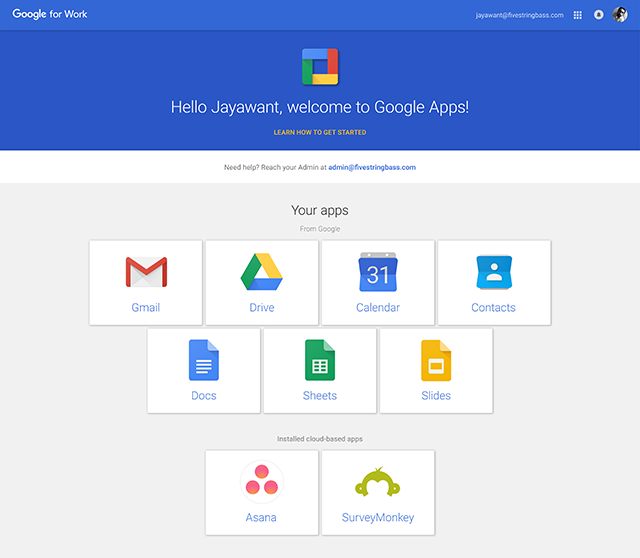Viewport: 640px width, 558px height.
Task: Click the Gmail text label
Action: tap(146, 307)
